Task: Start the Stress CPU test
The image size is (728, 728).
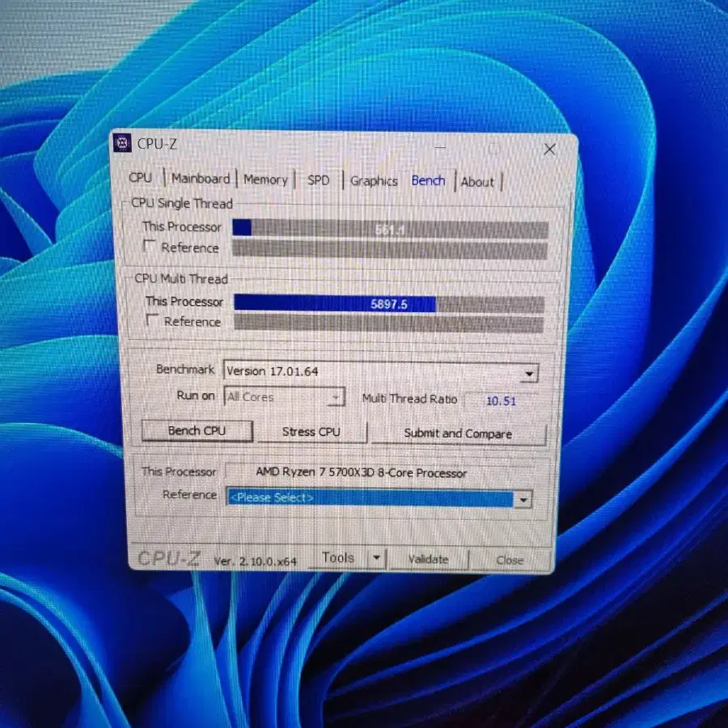Action: pos(311,432)
